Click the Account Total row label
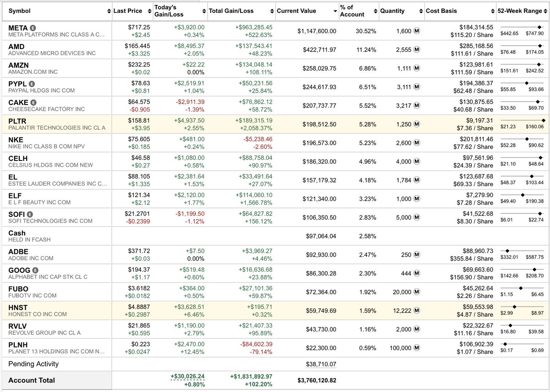The width and height of the screenshot is (550, 392). (x=32, y=380)
